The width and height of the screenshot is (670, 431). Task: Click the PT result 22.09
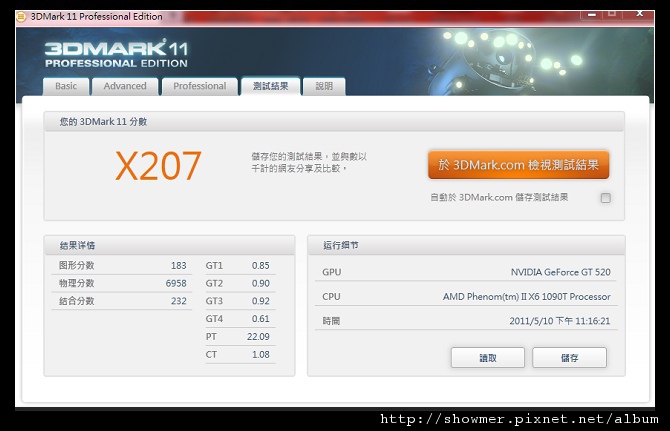click(258, 337)
